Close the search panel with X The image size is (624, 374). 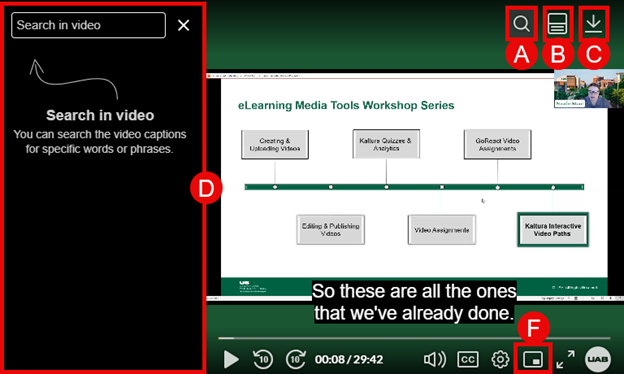click(x=183, y=25)
